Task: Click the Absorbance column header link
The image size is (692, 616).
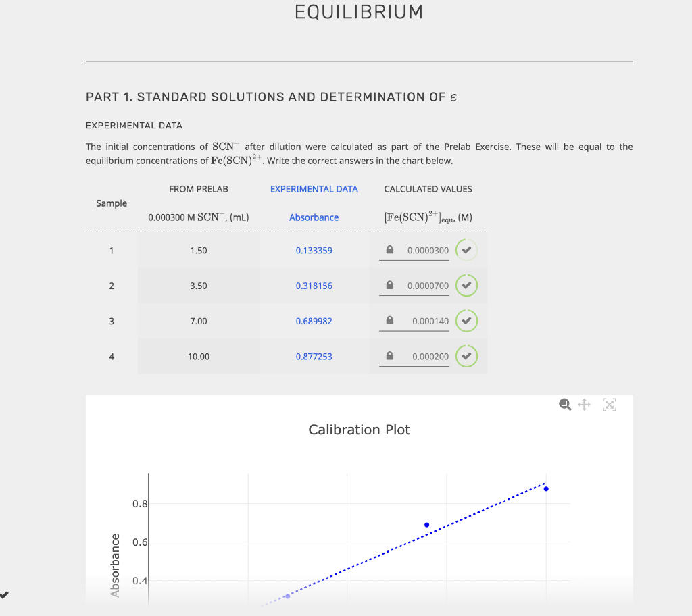Action: click(x=314, y=217)
